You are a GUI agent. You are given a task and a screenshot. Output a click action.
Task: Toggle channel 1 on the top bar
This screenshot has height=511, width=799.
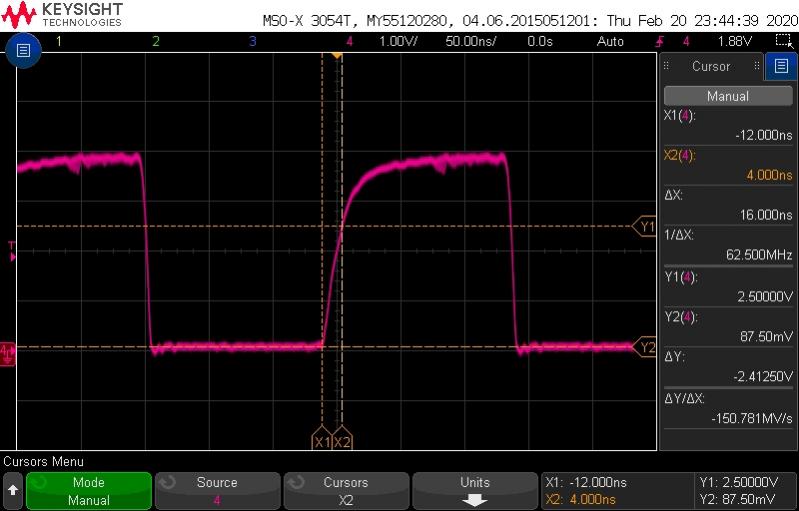[58, 41]
